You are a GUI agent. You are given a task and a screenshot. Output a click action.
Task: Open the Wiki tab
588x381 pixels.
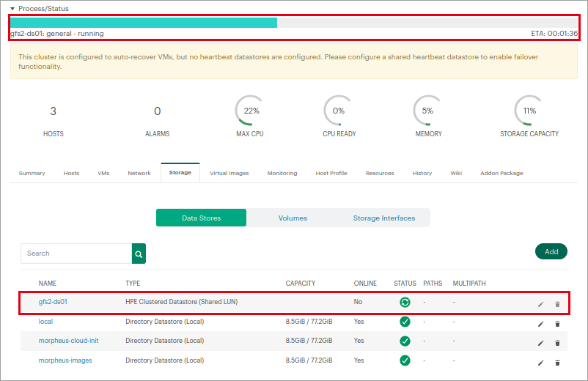click(456, 173)
